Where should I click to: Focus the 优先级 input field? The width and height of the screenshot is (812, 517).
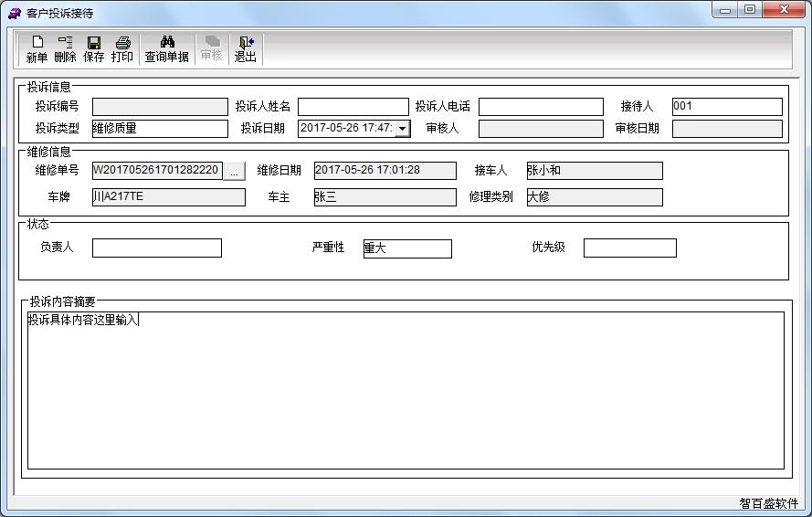629,248
